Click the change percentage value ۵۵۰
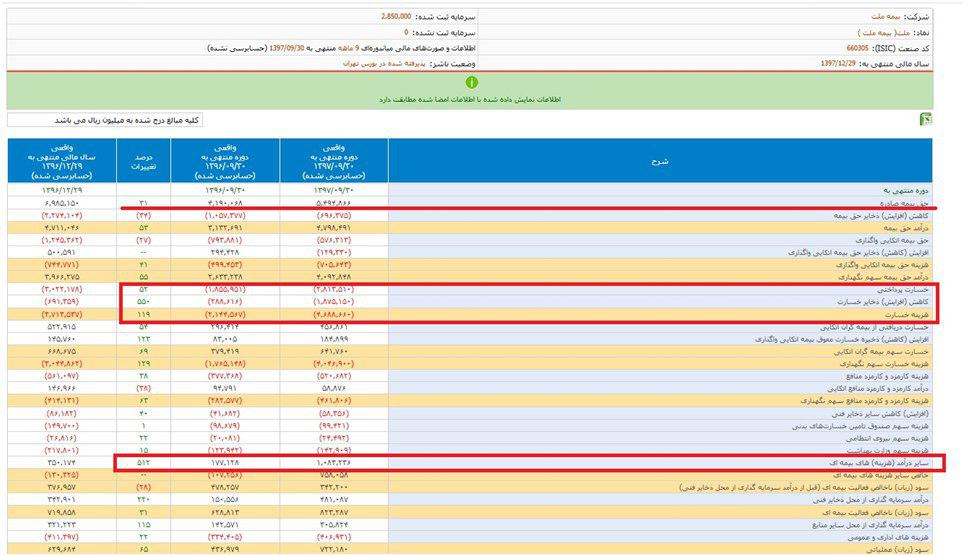 (144, 302)
